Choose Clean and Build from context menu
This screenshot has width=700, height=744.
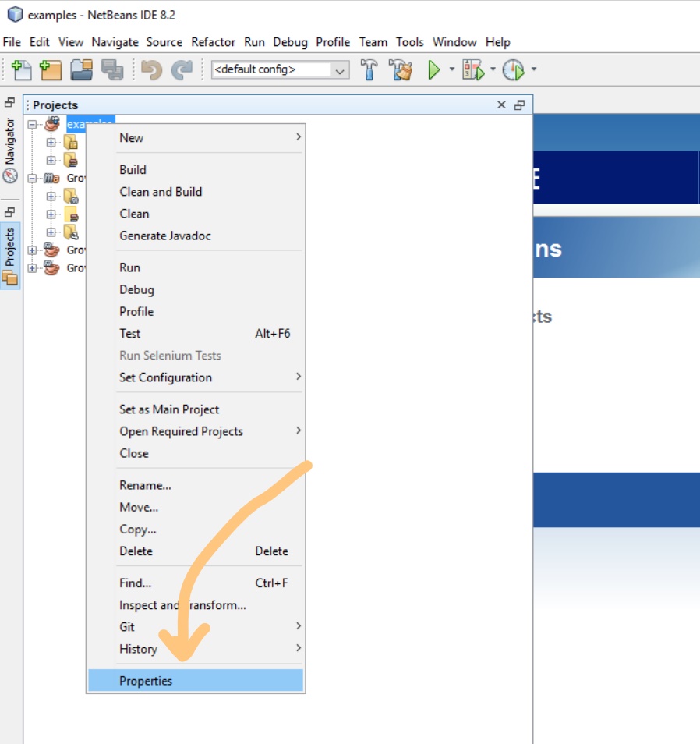pos(161,192)
